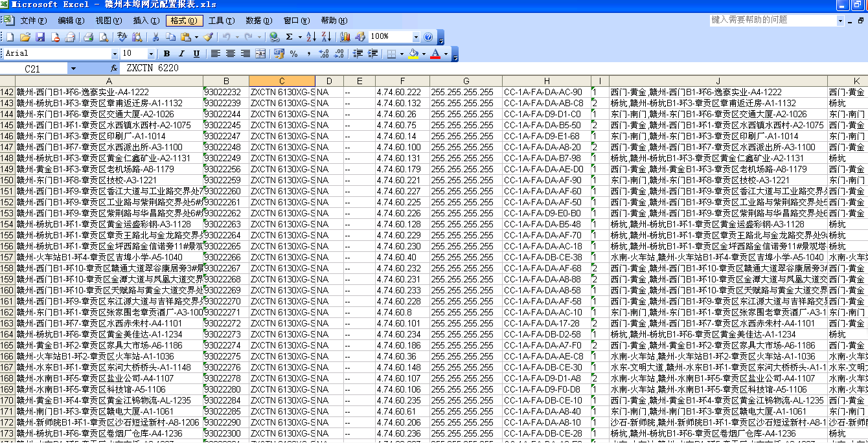Decrease the cell indent
The width and height of the screenshot is (868, 443).
[x=357, y=53]
